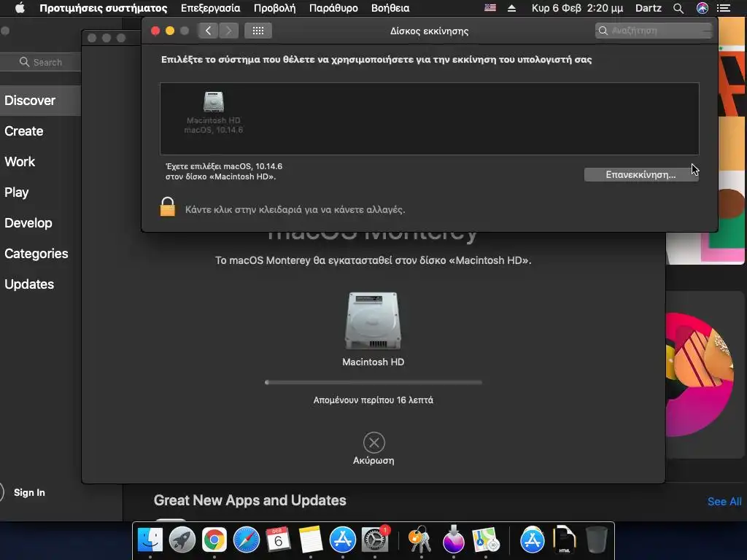Screen dimensions: 747x560
Task: Open the Βοήθεια menu
Action: [390, 8]
